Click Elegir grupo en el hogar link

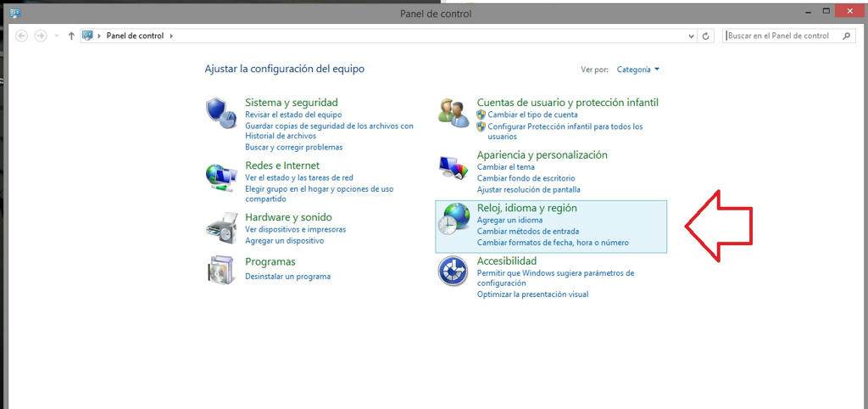click(320, 194)
